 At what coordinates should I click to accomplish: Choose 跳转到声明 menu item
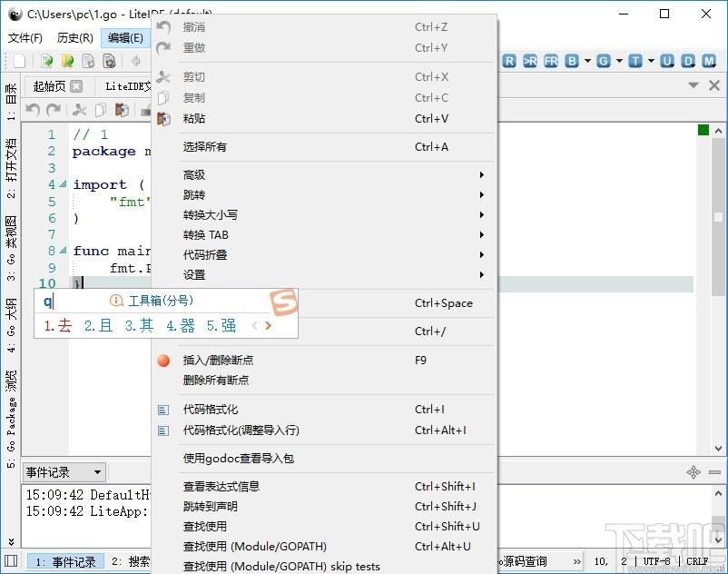click(x=325, y=506)
